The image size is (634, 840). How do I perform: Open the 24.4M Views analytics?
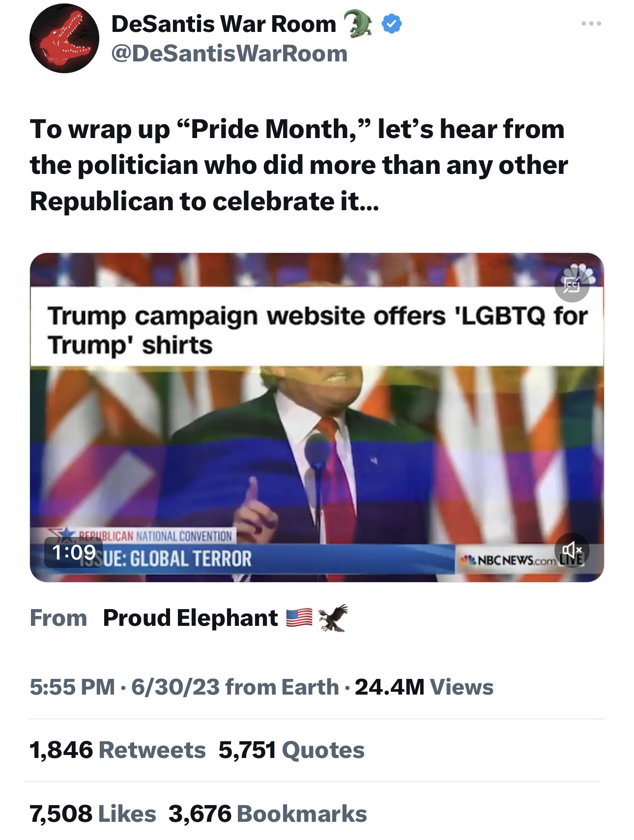[424, 687]
